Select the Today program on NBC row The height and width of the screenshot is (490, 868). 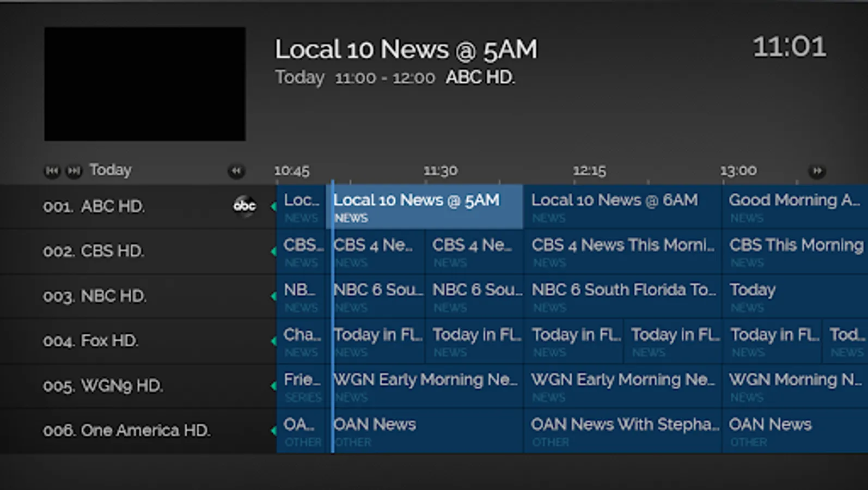click(795, 296)
